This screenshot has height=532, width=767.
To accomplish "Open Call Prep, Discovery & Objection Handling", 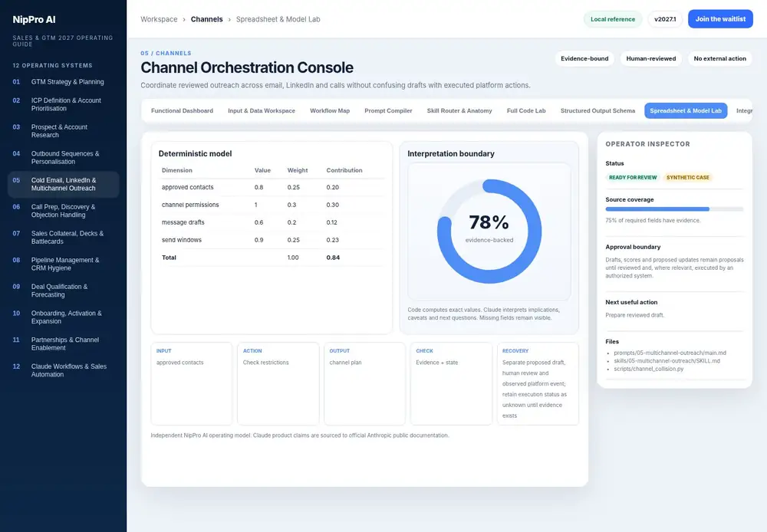I will [x=63, y=211].
